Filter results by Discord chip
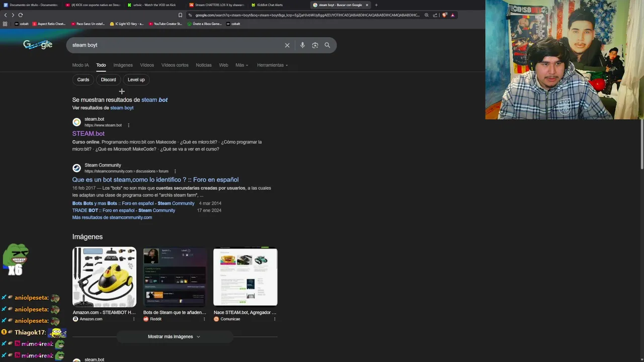Image resolution: width=644 pixels, height=362 pixels. 108,79
